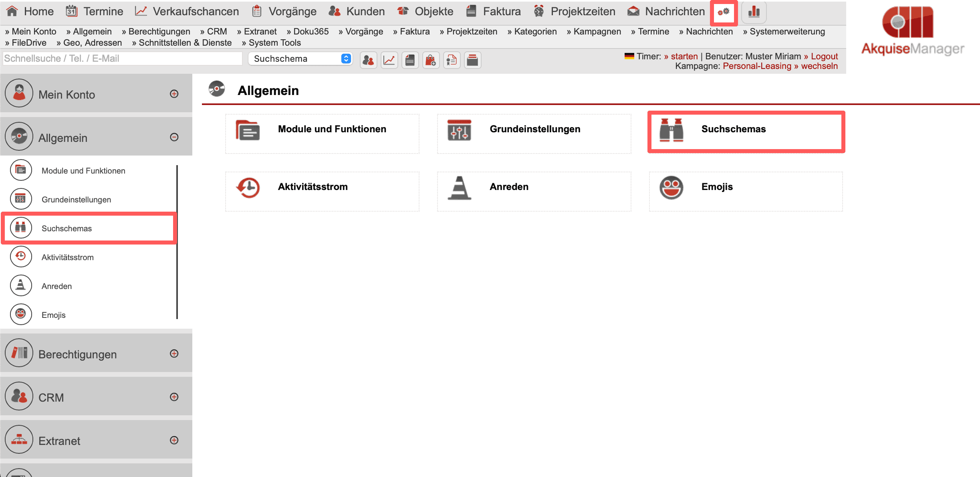This screenshot has height=477, width=980.
Task: Click the archive box toolbar icon
Action: [x=472, y=61]
